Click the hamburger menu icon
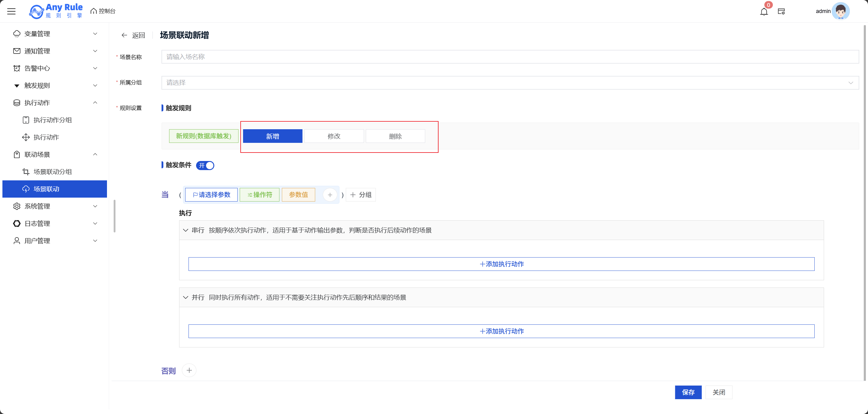The image size is (868, 414). [x=12, y=11]
